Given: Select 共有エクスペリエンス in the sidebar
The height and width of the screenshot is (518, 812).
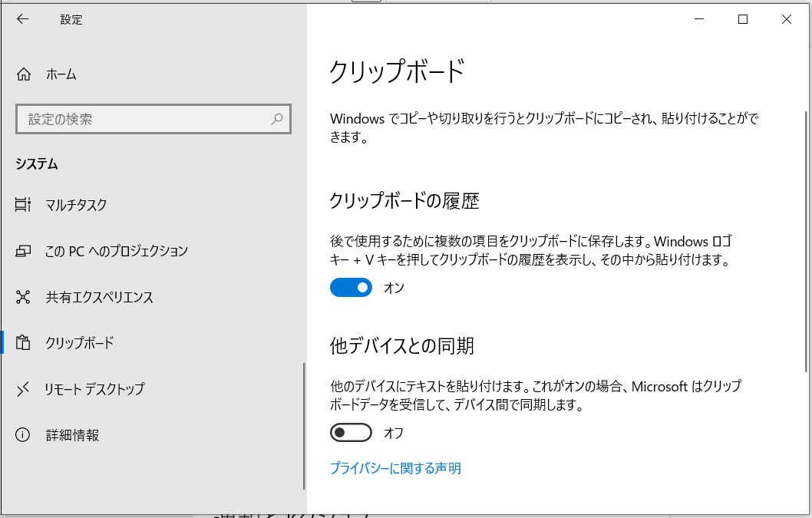Looking at the screenshot, I should [x=99, y=297].
